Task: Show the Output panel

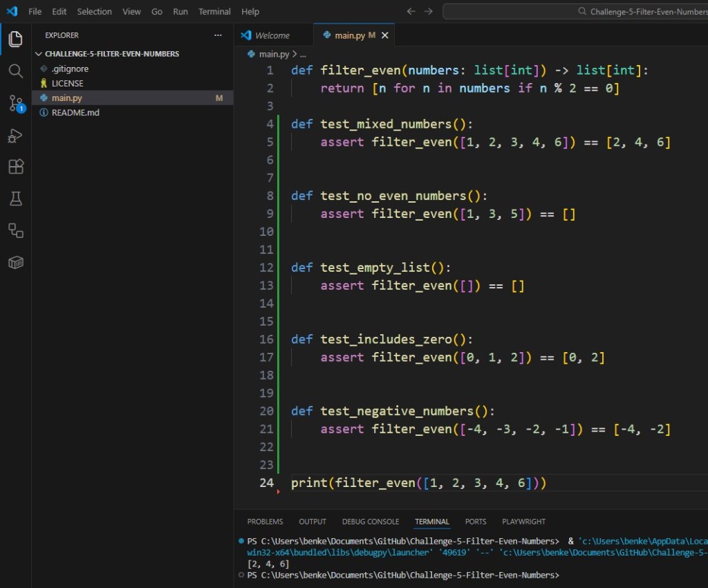Action: pyautogui.click(x=312, y=522)
